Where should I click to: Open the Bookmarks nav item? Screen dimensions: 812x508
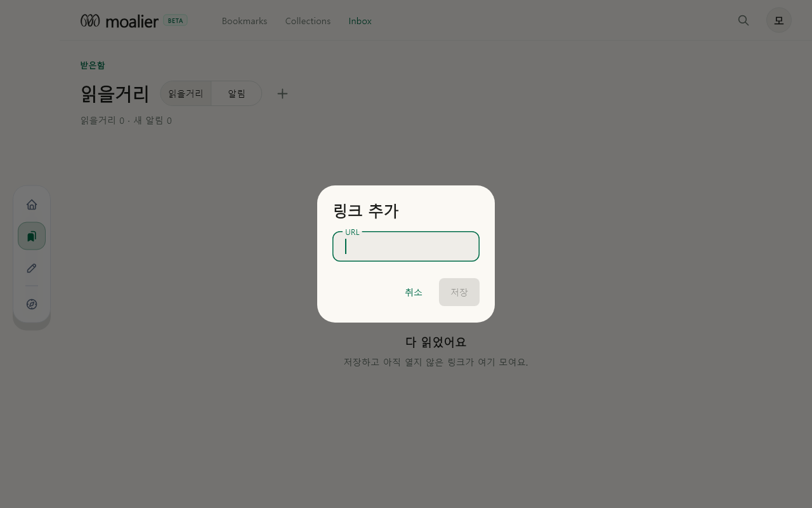pyautogui.click(x=244, y=21)
